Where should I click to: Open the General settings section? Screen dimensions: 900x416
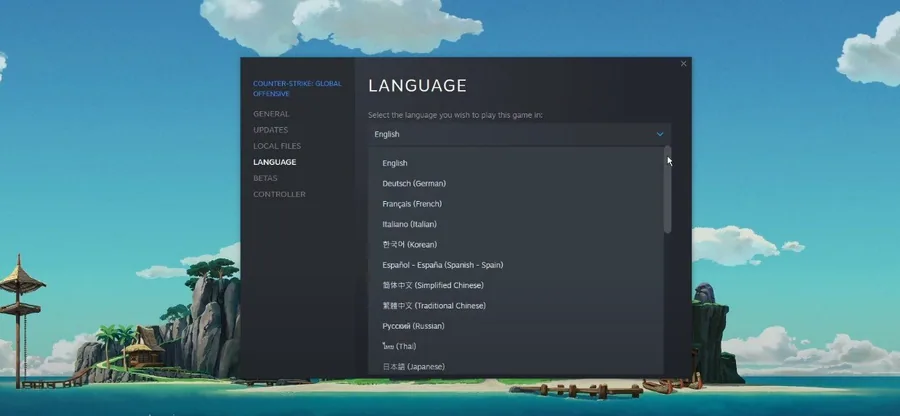pos(271,114)
